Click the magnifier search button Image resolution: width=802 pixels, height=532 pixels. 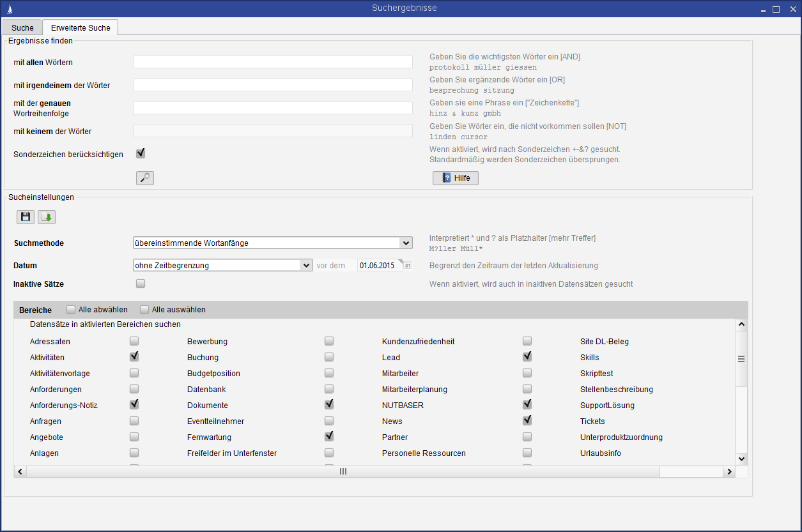(145, 178)
